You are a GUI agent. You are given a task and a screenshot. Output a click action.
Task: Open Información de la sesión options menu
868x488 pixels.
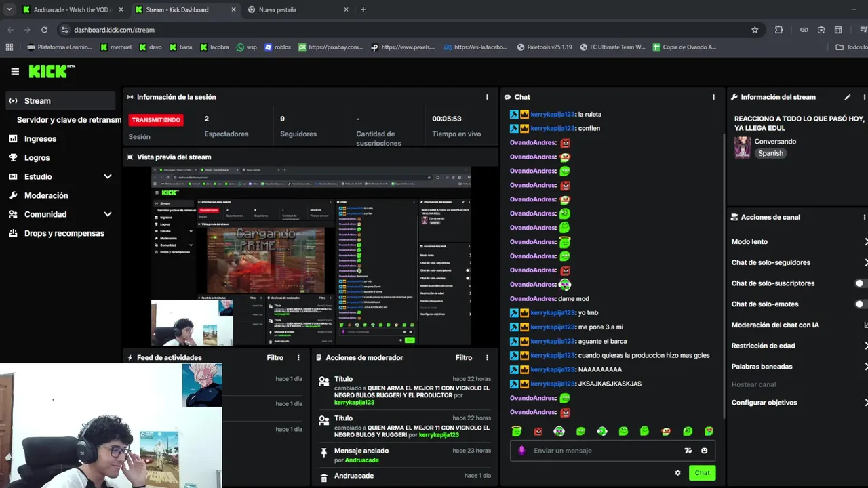click(487, 97)
